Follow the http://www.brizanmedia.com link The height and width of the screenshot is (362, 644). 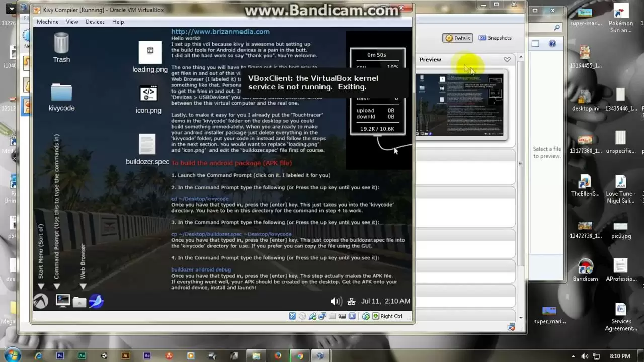coord(220,32)
